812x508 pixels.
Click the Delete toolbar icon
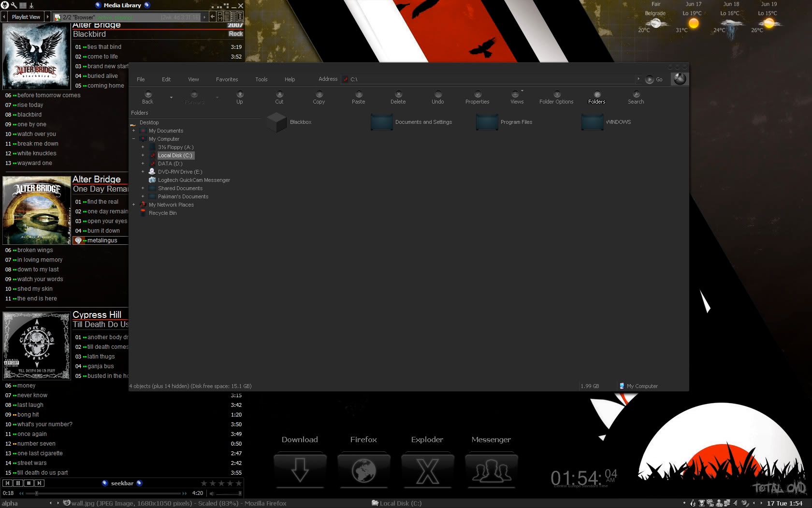click(398, 97)
